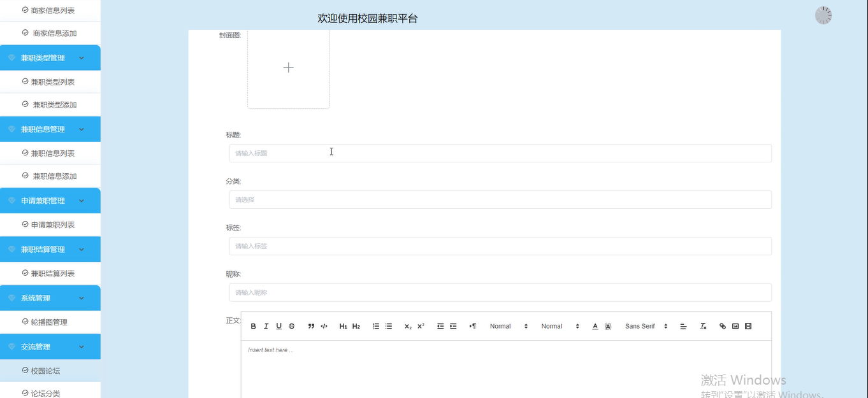Insert a video in editor
This screenshot has width=868, height=398.
pyautogui.click(x=748, y=326)
